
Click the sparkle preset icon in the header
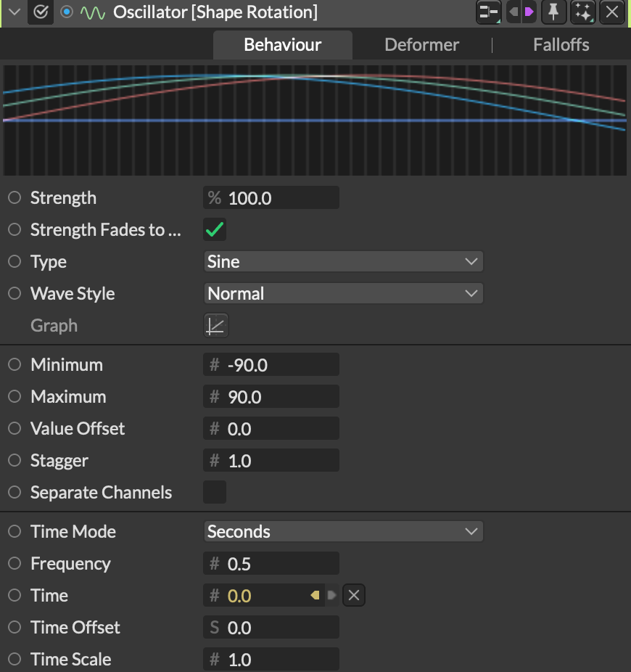(x=582, y=12)
